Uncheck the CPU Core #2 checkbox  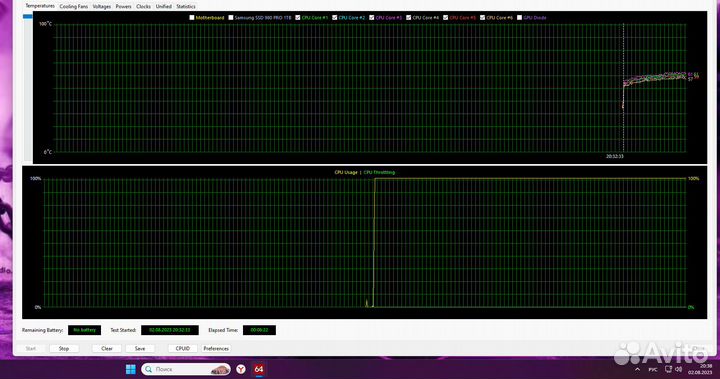click(x=334, y=17)
